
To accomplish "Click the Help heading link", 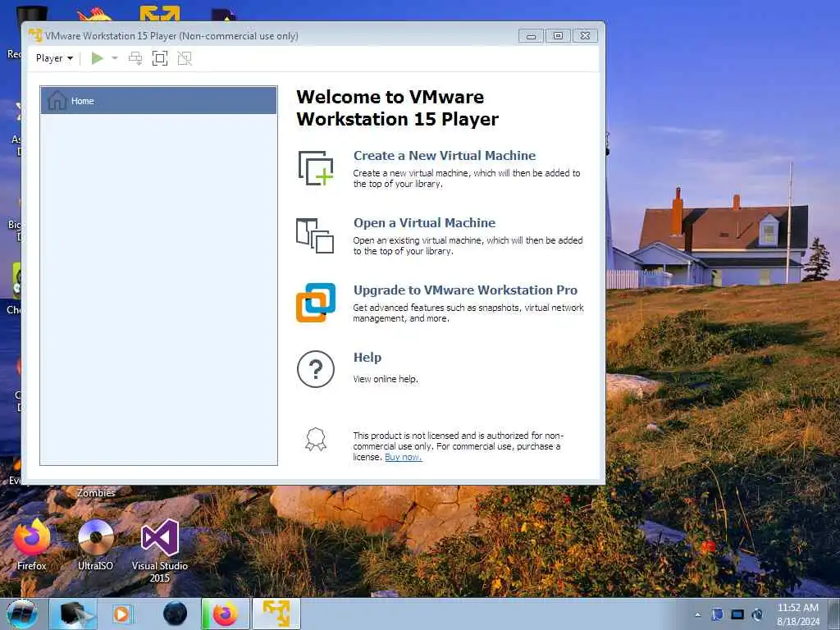I will tap(367, 358).
